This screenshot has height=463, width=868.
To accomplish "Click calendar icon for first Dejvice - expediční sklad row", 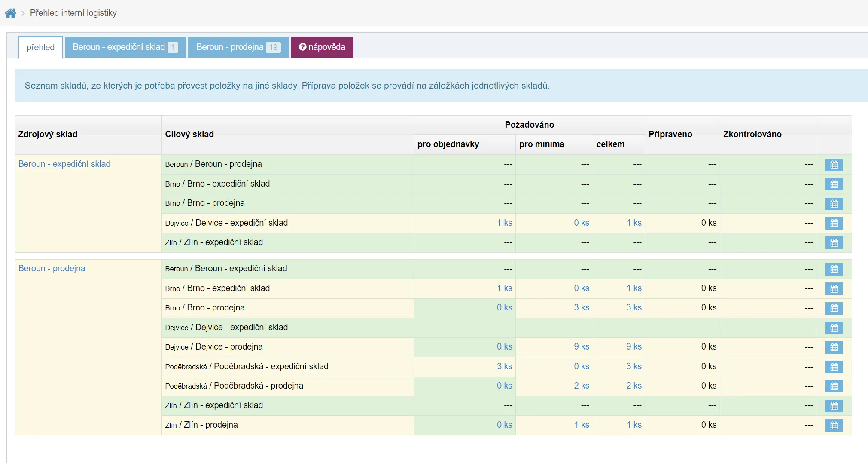I will tap(834, 223).
